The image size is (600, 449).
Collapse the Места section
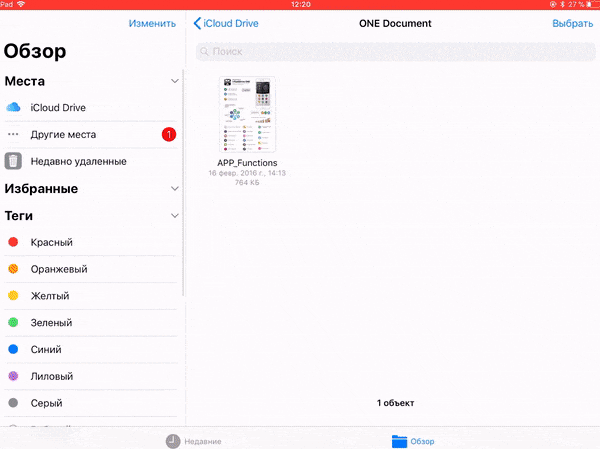175,81
